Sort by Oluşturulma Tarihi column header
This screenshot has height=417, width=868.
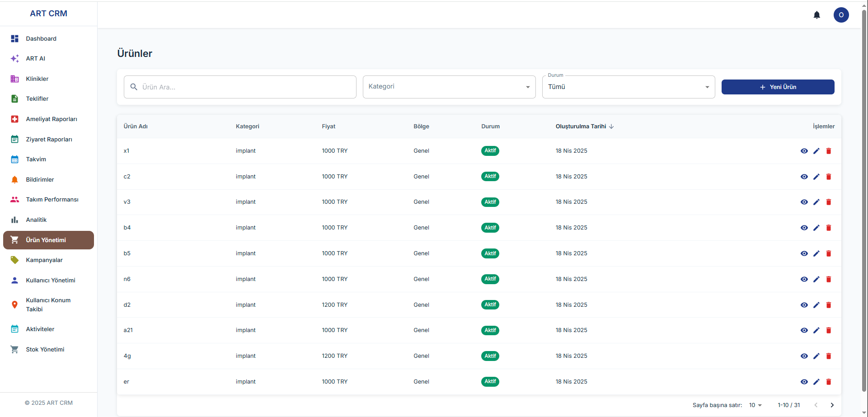581,127
